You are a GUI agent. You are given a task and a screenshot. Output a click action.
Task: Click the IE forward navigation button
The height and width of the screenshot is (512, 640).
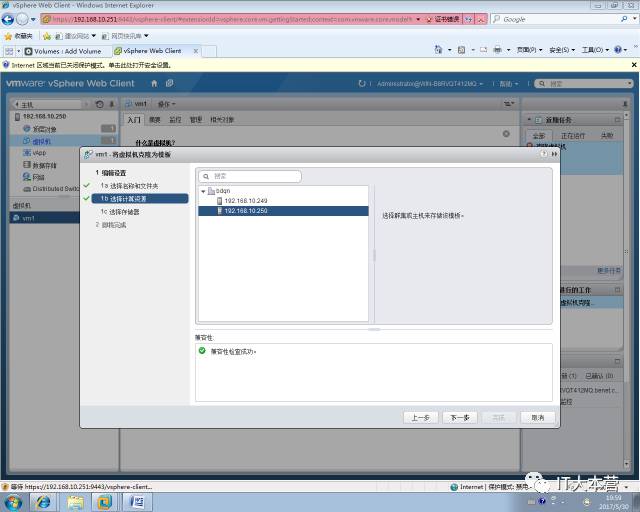[22, 19]
